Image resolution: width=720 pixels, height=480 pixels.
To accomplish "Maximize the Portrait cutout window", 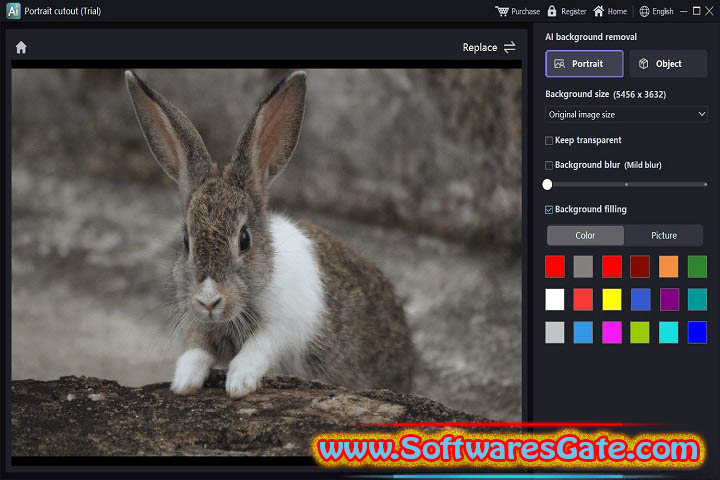I will point(697,11).
